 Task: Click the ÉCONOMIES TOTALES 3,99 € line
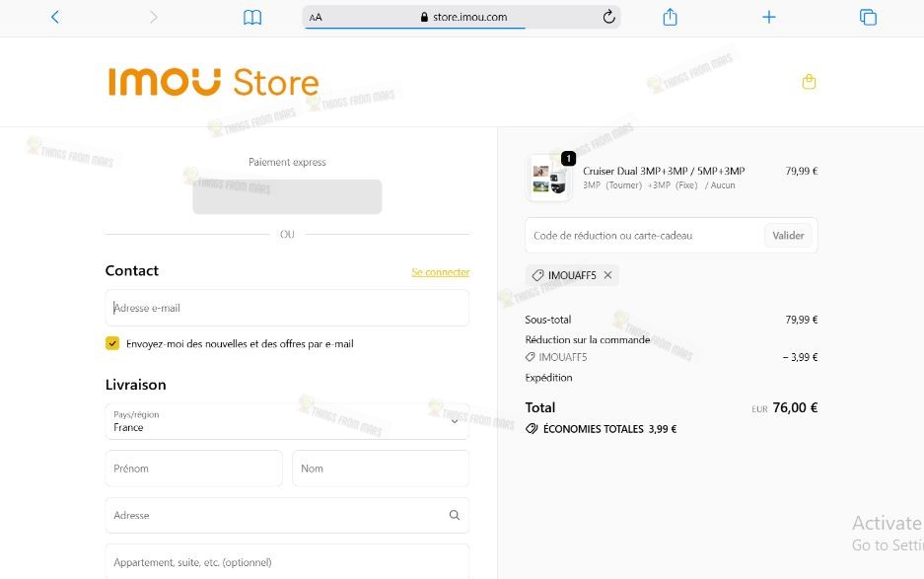point(602,429)
